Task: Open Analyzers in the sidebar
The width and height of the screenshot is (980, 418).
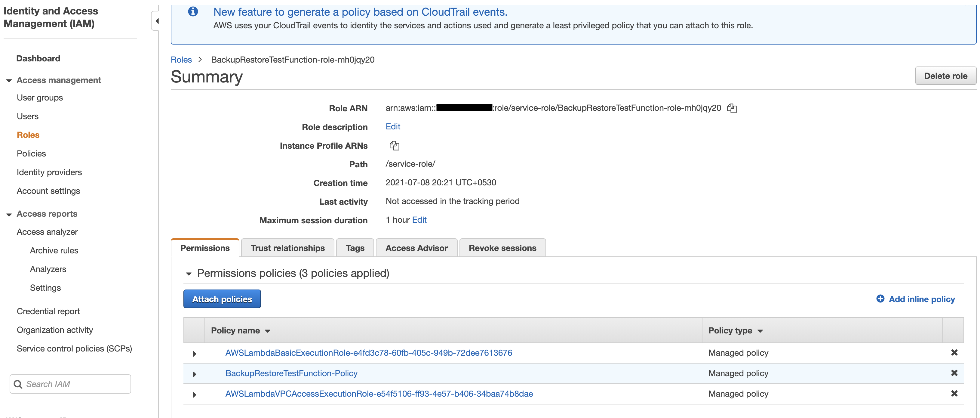Action: tap(48, 269)
